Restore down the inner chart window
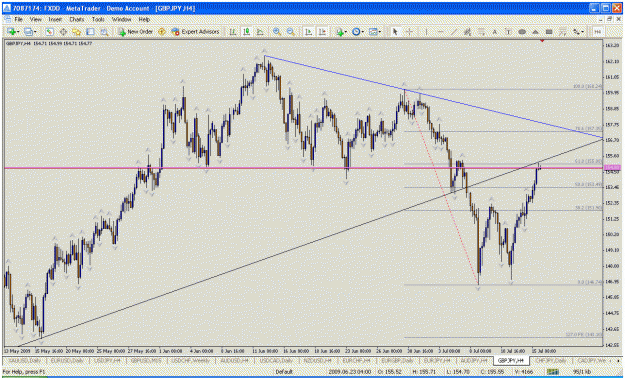Viewport: 625px width, 378px height. pyautogui.click(x=609, y=19)
